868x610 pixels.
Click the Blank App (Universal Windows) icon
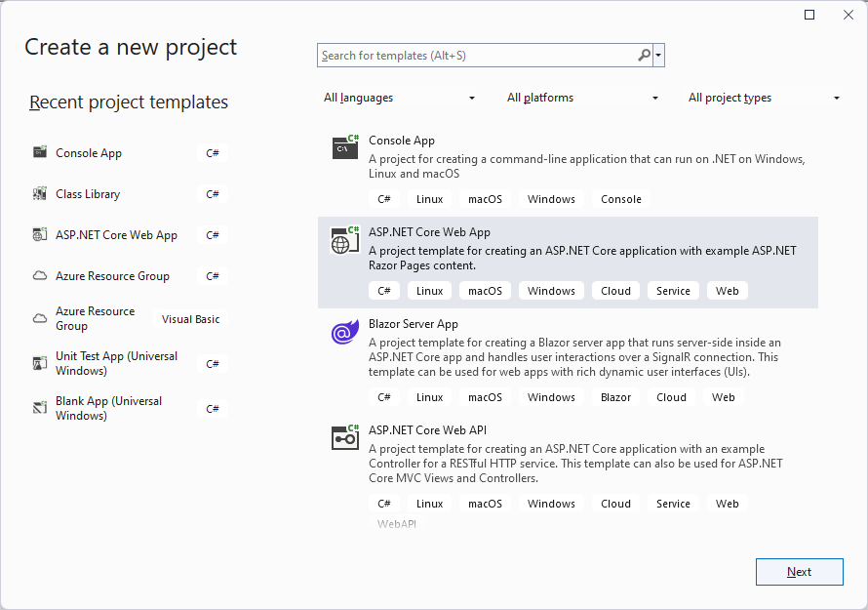click(x=40, y=407)
